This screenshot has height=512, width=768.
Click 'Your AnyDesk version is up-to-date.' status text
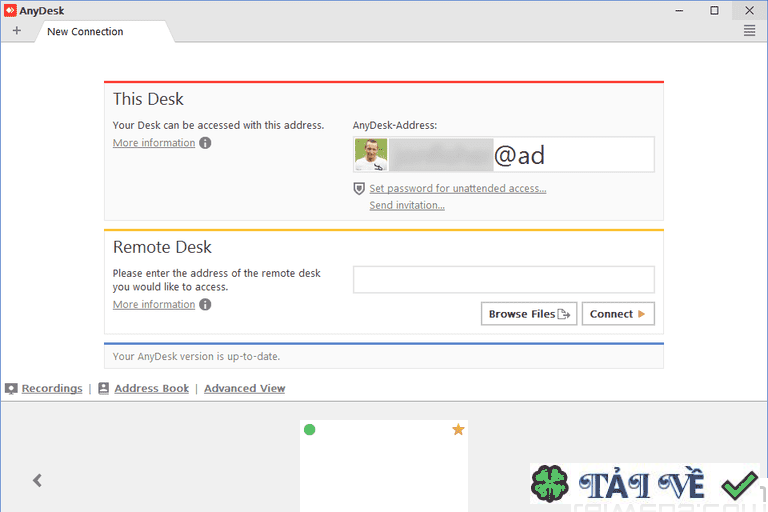196,357
